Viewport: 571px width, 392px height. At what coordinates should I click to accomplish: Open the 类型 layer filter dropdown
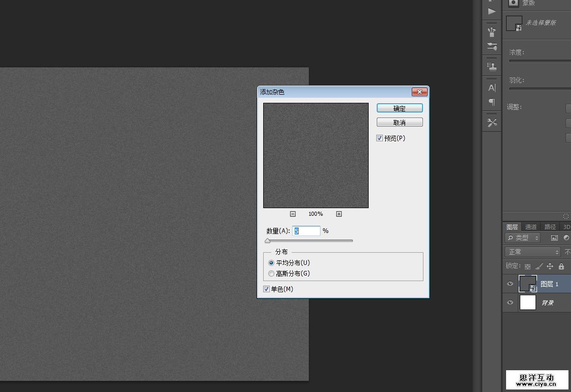coord(522,238)
